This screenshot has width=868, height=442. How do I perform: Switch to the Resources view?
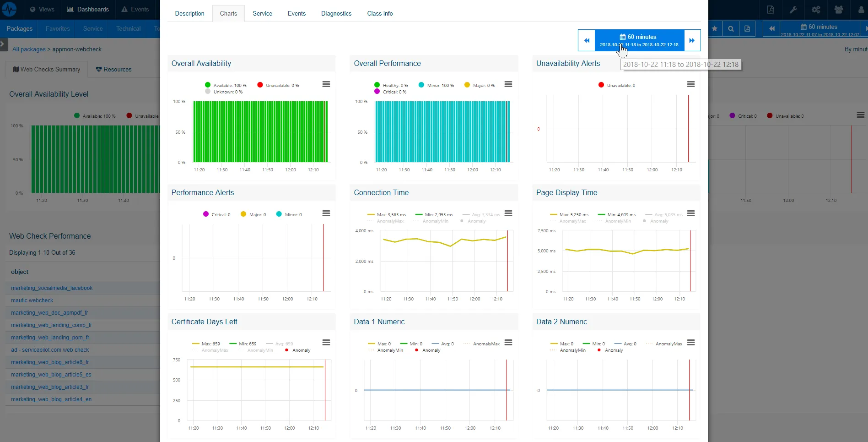click(x=113, y=69)
